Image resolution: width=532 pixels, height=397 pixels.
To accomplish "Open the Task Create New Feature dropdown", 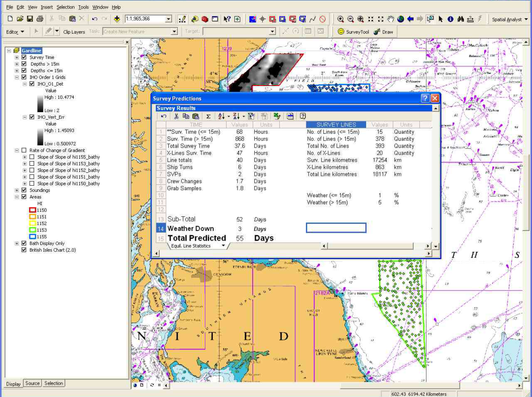I will click(x=174, y=31).
